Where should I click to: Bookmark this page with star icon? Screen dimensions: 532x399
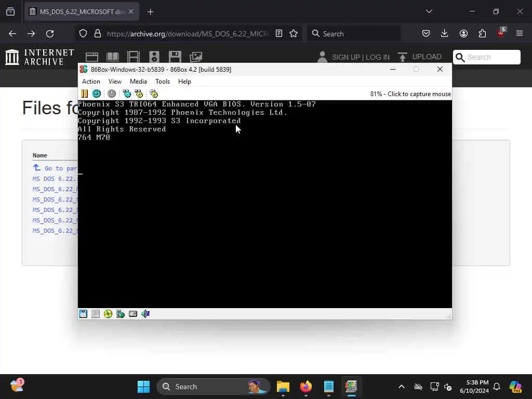tap(294, 34)
